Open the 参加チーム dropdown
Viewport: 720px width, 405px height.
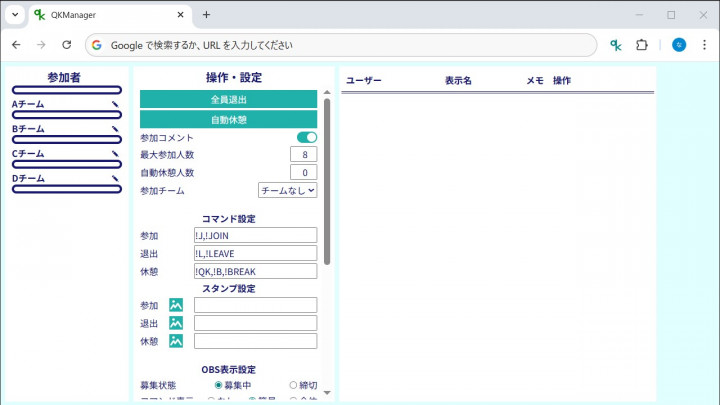click(287, 190)
